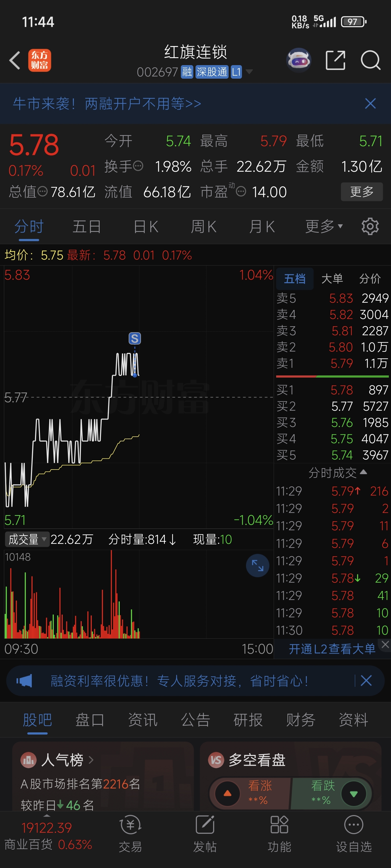Image resolution: width=391 pixels, height=868 pixels.
Task: Close the margin account banner
Action: (370, 103)
